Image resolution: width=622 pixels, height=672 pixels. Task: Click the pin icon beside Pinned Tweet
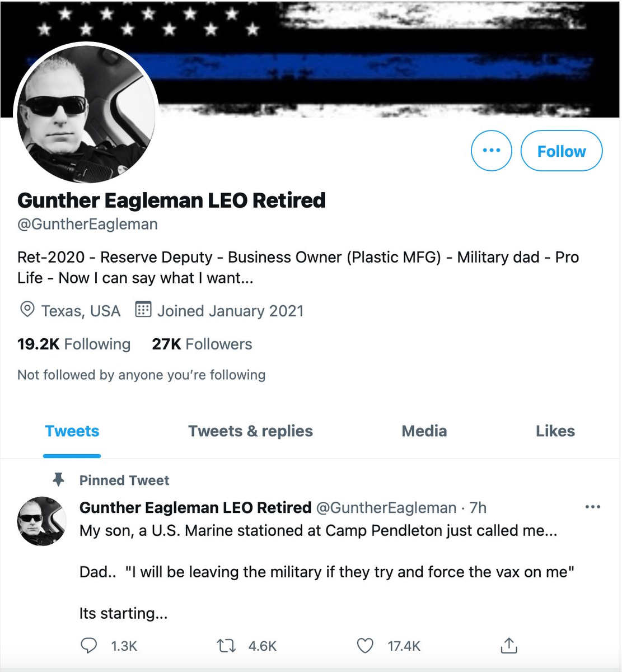tap(58, 479)
